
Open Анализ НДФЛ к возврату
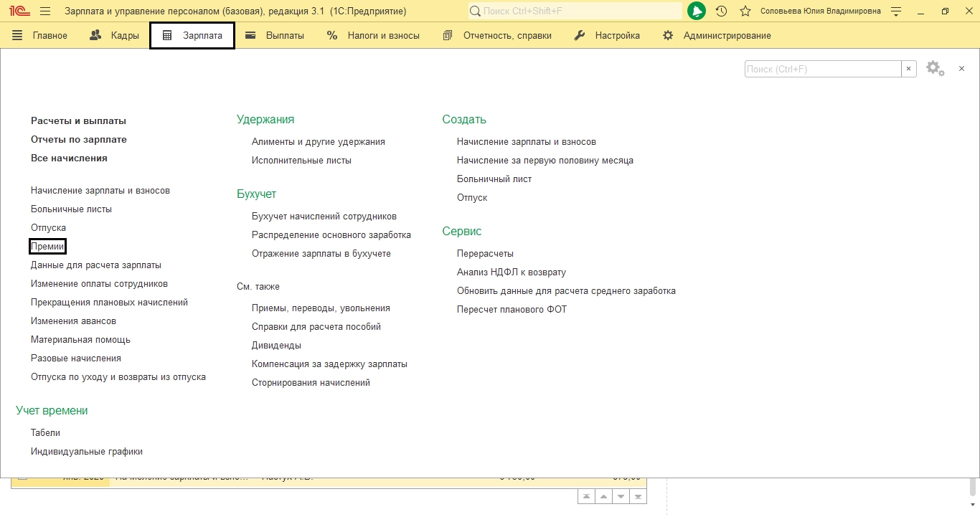click(x=512, y=272)
